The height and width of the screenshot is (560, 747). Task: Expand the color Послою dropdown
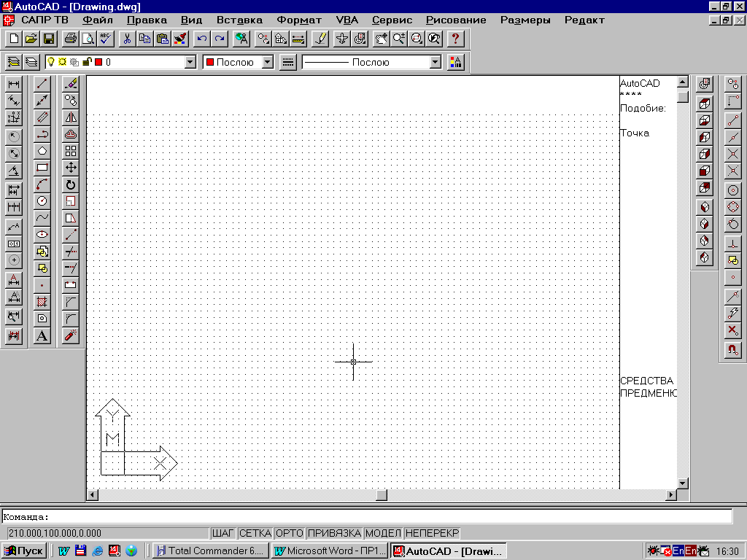268,62
